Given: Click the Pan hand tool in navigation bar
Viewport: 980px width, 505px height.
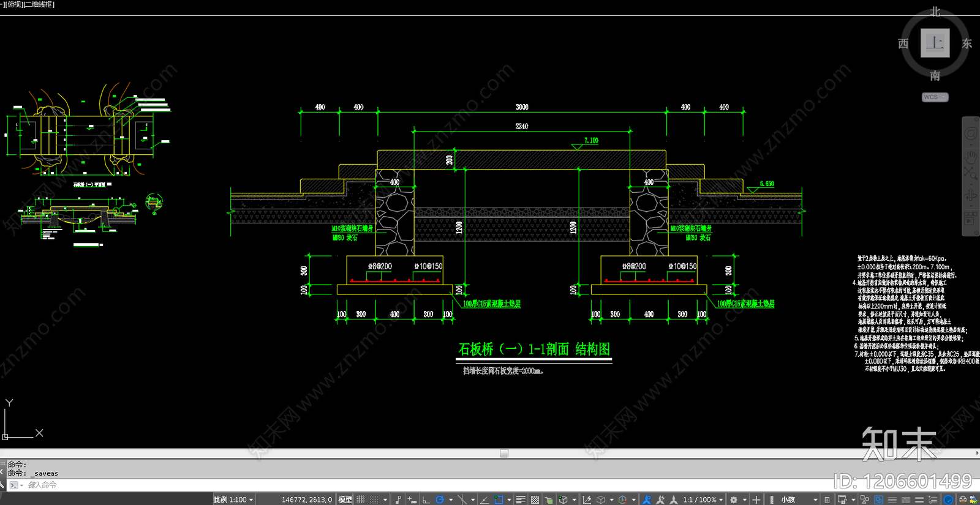Looking at the screenshot, I should click(970, 155).
